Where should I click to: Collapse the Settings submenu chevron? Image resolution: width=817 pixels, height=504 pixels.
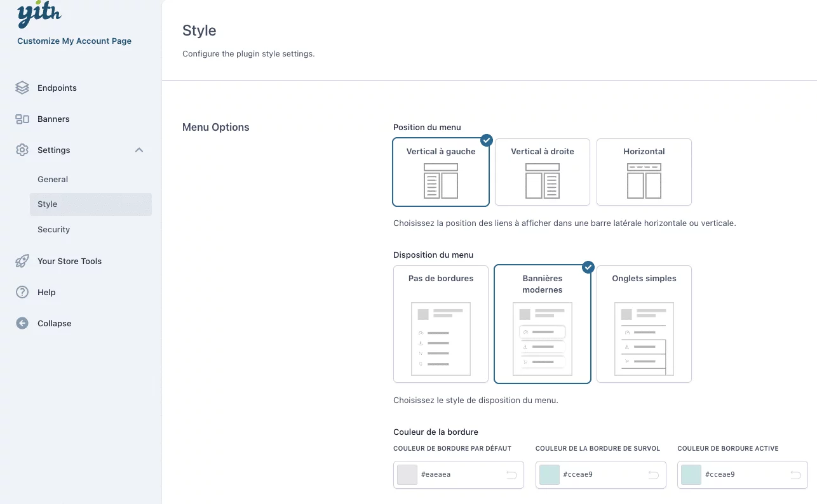tap(138, 150)
